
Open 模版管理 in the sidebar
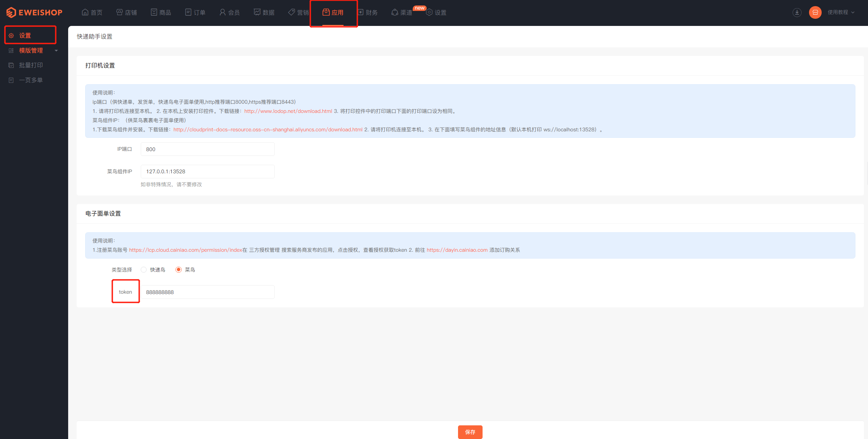[31, 50]
